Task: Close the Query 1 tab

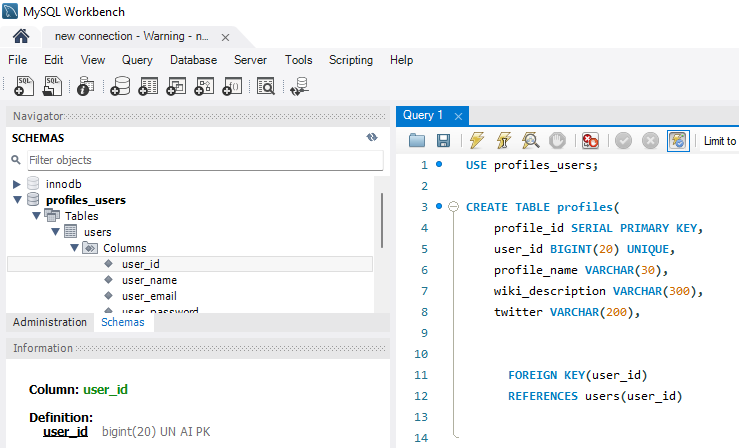Action: click(458, 116)
